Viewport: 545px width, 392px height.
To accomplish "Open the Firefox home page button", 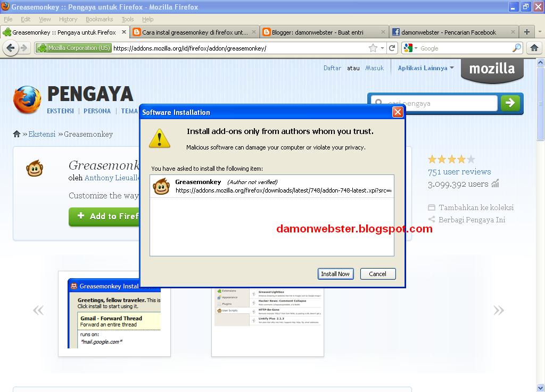I will (x=534, y=48).
